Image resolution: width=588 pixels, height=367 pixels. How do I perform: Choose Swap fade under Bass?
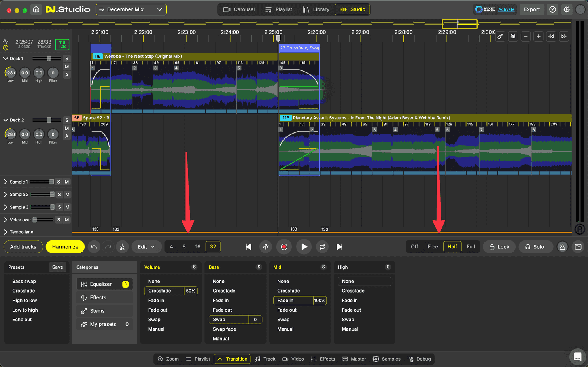tap(224, 329)
